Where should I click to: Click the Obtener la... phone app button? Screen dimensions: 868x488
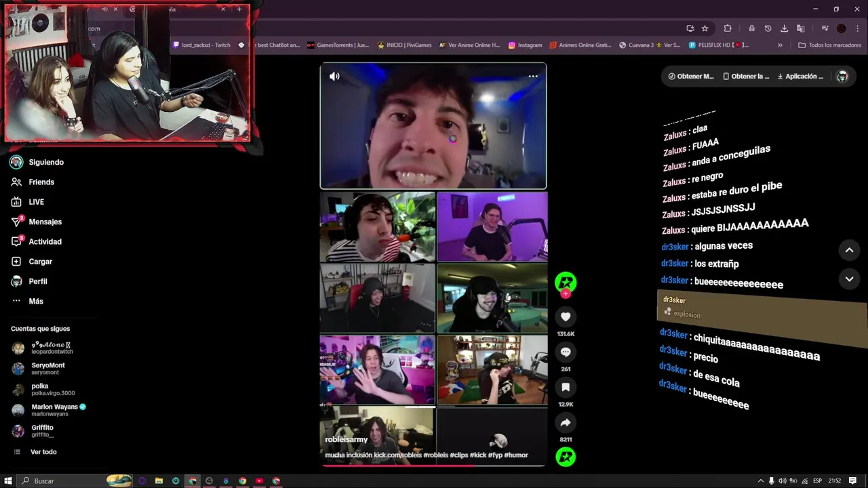[x=746, y=77]
